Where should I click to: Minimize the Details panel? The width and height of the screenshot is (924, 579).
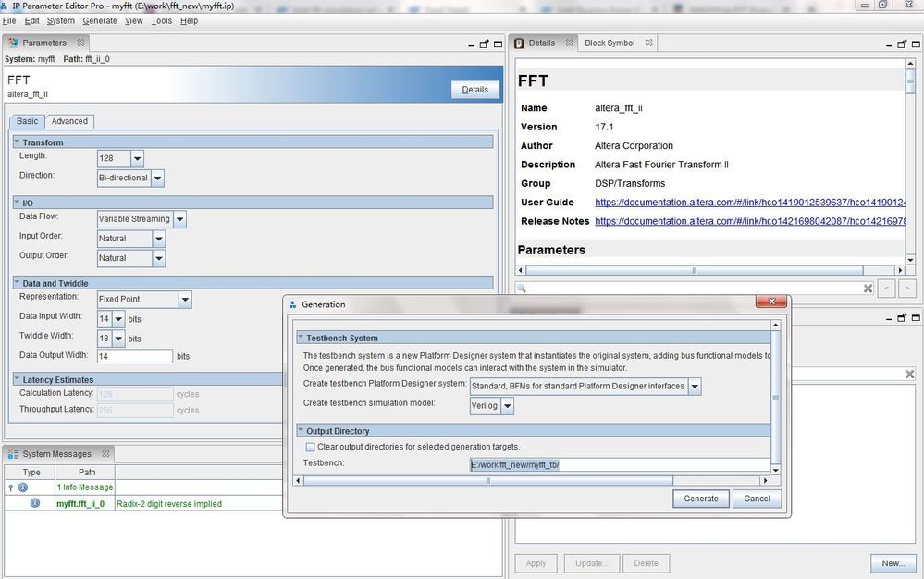tap(889, 44)
